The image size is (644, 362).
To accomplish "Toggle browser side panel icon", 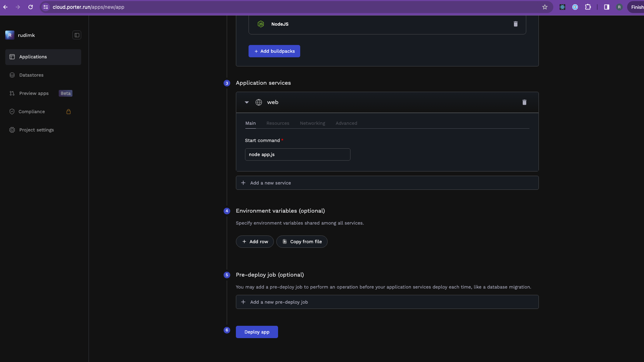I will 607,7.
